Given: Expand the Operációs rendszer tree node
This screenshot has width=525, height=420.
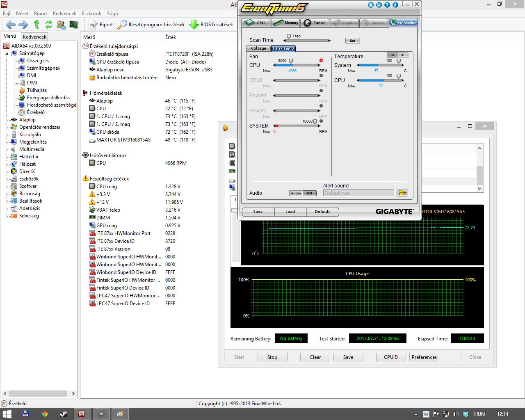Looking at the screenshot, I should coord(7,128).
